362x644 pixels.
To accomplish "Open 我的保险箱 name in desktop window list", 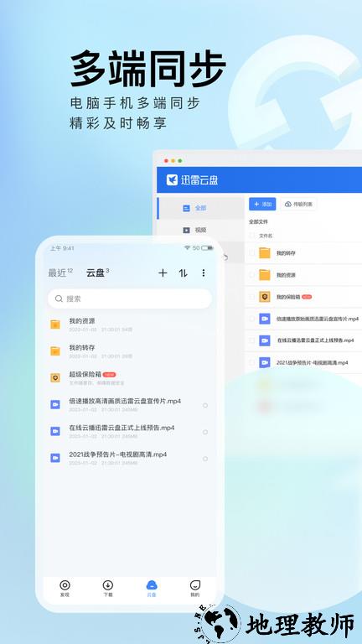I will click(x=288, y=297).
